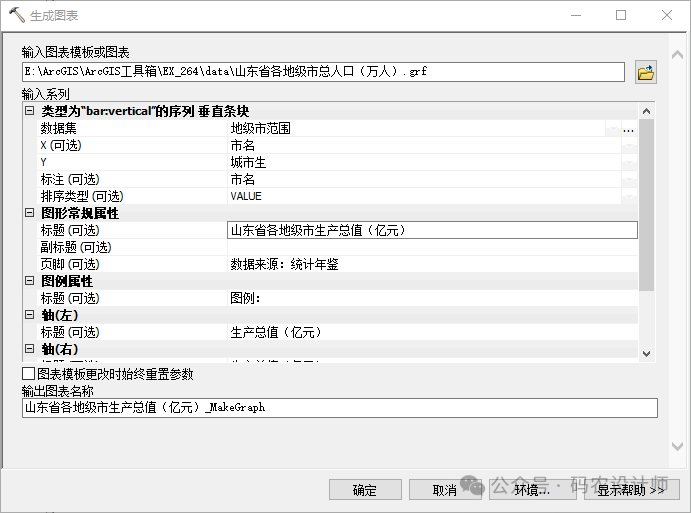The image size is (691, 513).
Task: Maximize the 生成图表 window
Action: pos(621,15)
